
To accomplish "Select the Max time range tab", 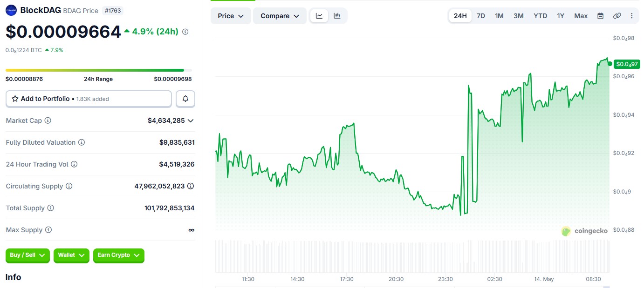I will tap(581, 16).
